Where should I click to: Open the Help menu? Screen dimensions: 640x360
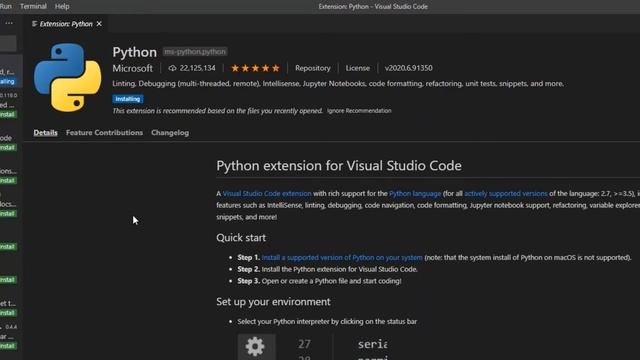(x=62, y=6)
